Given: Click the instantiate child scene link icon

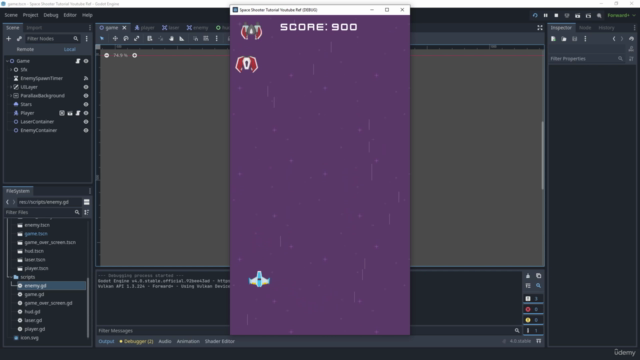Looking at the screenshot, I should pos(19,38).
